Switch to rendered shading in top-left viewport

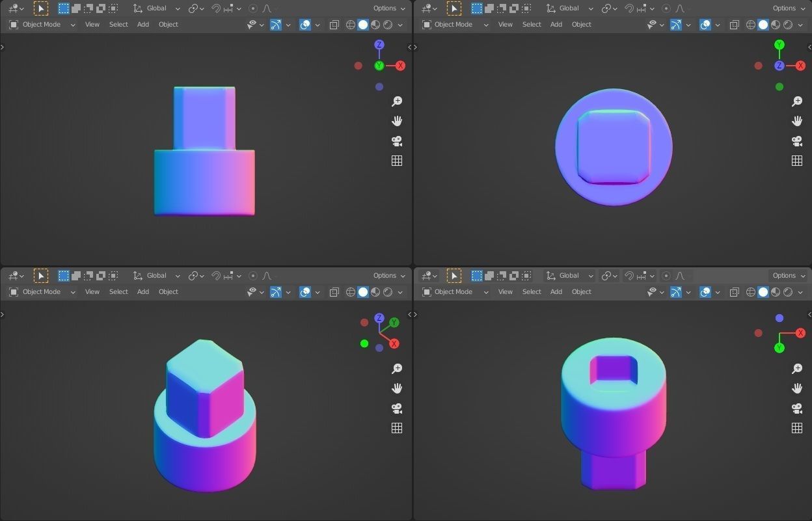pos(388,25)
